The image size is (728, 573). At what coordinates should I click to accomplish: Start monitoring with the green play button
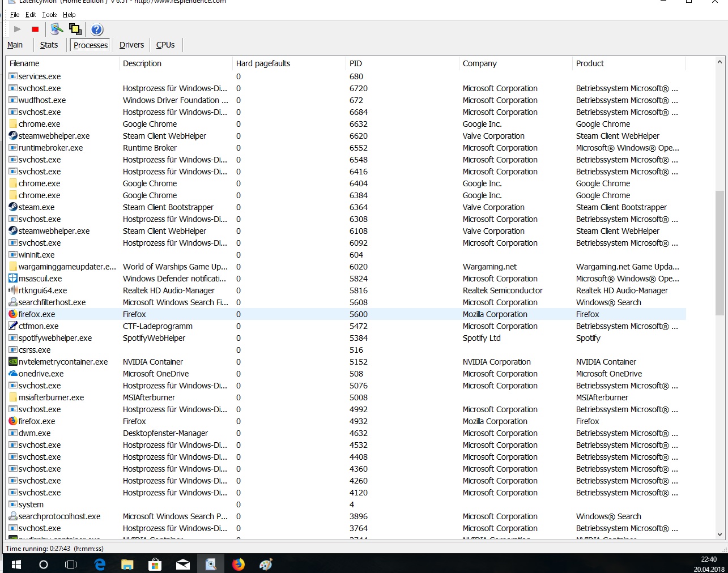click(x=17, y=29)
